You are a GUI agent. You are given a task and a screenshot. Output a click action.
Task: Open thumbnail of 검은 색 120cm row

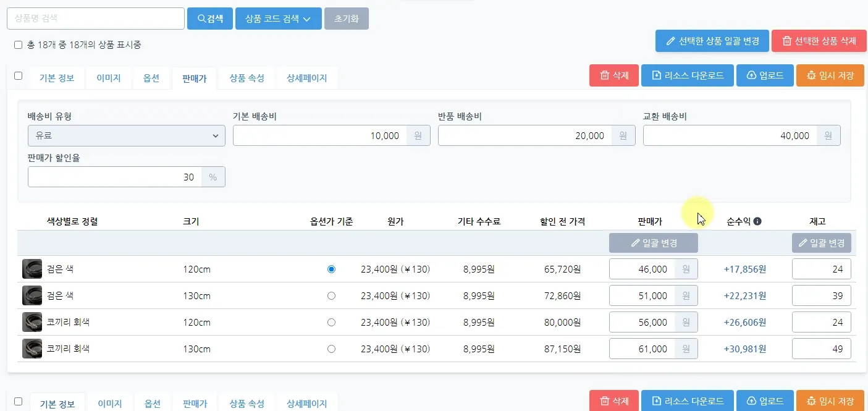point(32,269)
